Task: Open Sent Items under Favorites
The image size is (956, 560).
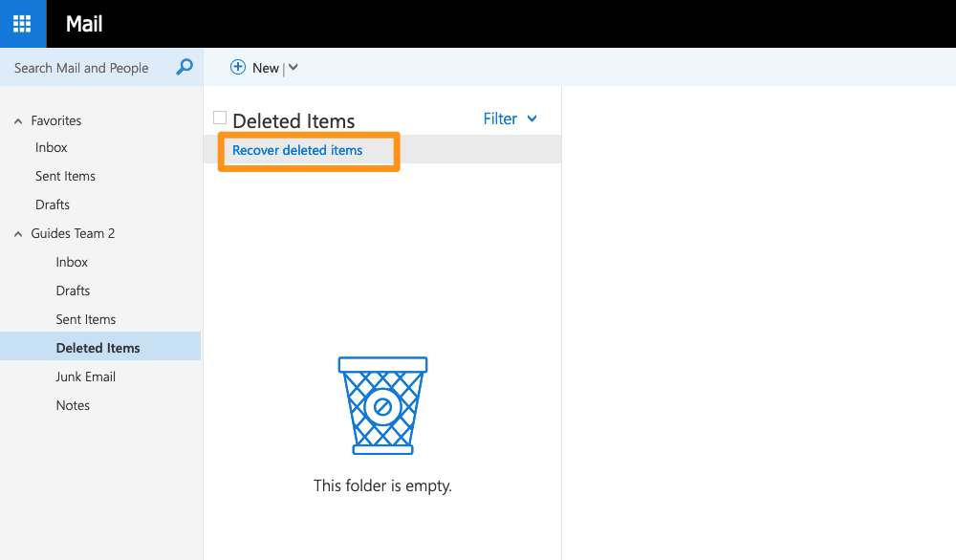Action: [65, 177]
